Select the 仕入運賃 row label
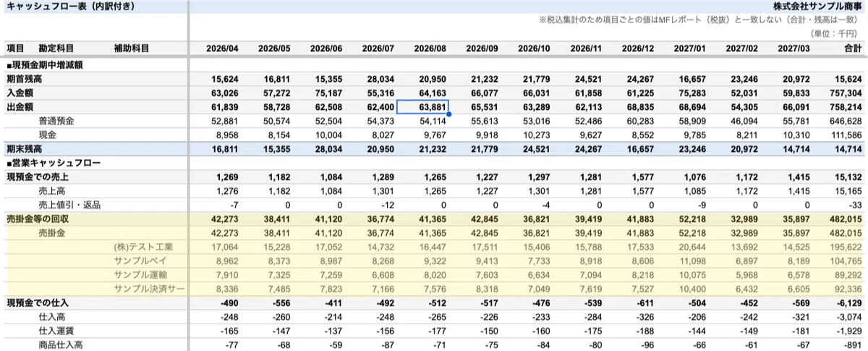The width and height of the screenshot is (868, 351). click(56, 331)
